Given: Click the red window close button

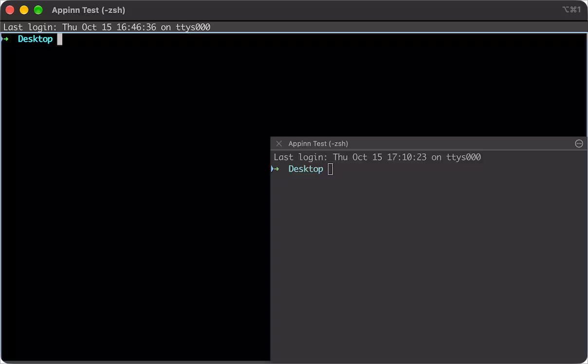Looking at the screenshot, I should click(x=10, y=10).
